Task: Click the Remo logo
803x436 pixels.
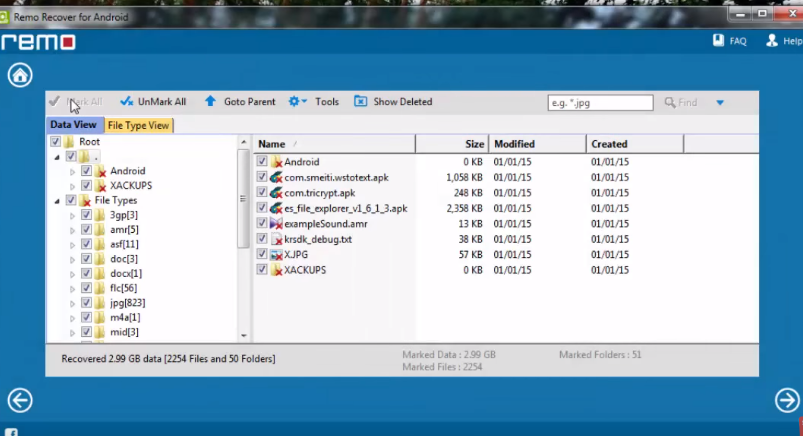Action: (x=38, y=42)
